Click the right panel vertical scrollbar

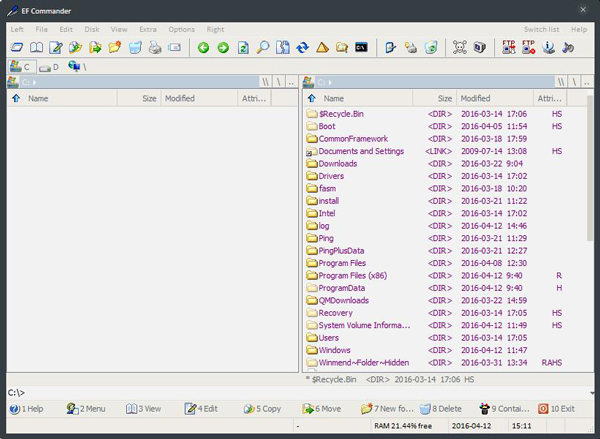(590, 168)
